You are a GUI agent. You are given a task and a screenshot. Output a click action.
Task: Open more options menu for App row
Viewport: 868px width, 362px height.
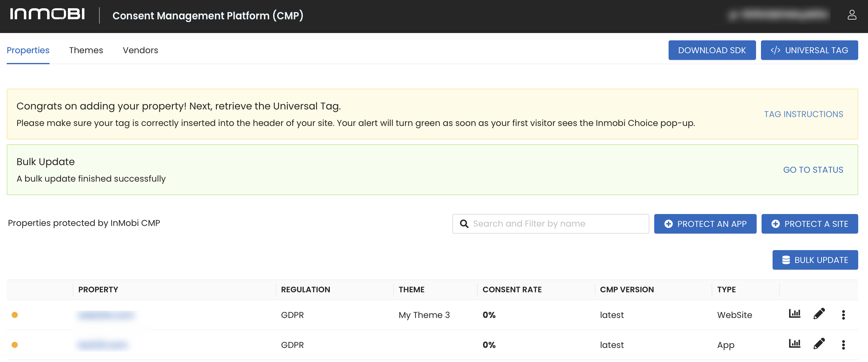point(843,345)
